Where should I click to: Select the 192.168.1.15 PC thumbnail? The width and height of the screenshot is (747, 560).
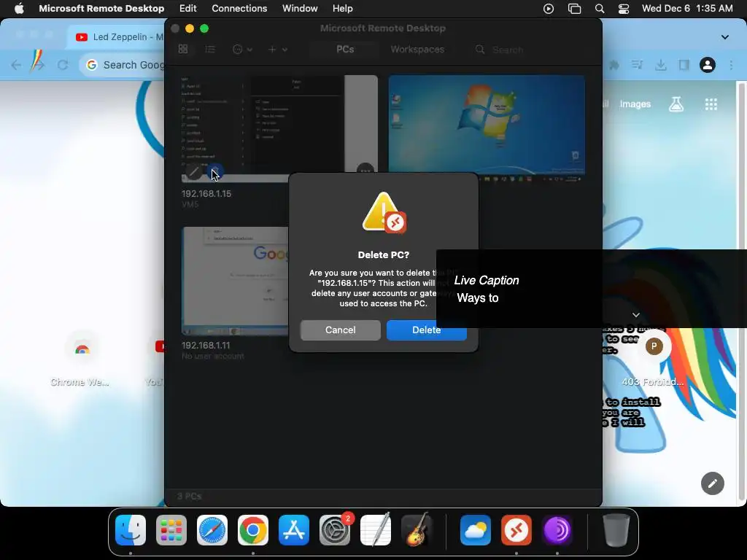[279, 128]
